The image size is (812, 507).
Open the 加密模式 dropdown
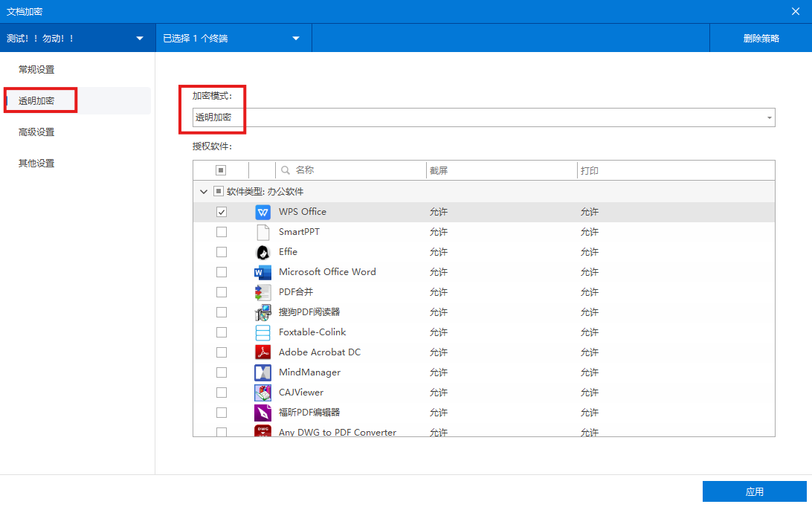coord(483,117)
